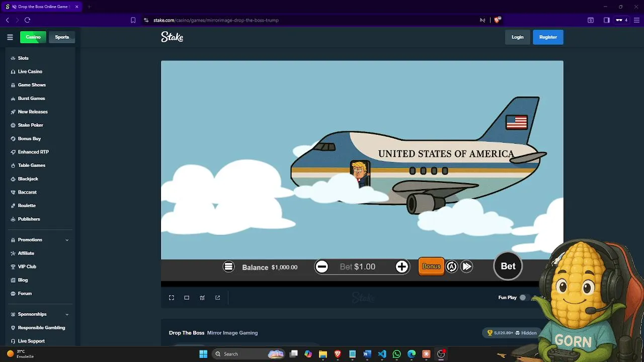Open Brave from the taskbar
644x362 pixels.
338,354
